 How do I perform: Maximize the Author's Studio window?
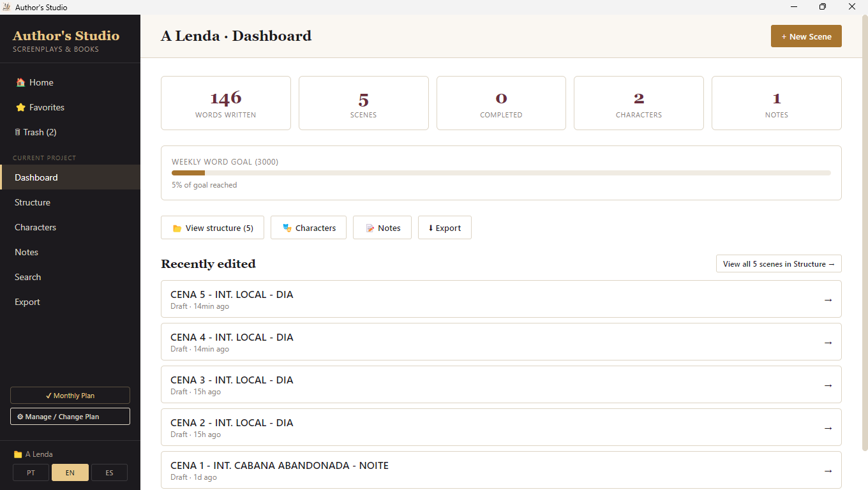(x=823, y=7)
